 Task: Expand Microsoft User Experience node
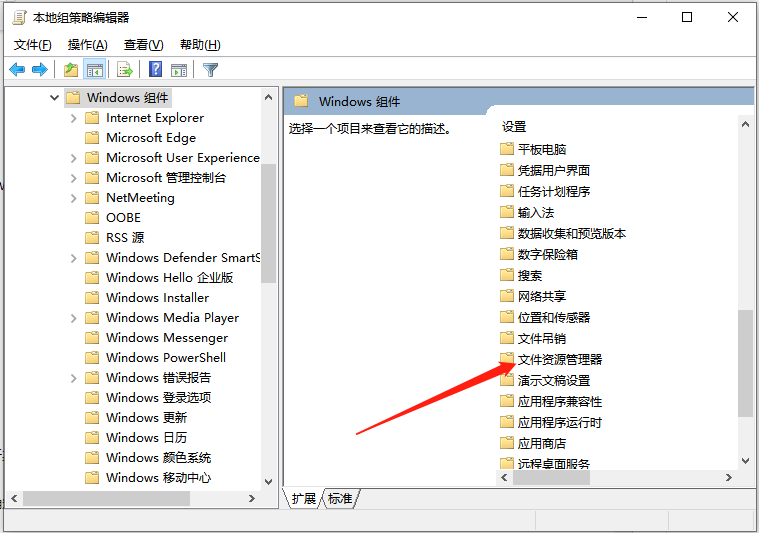[74, 158]
